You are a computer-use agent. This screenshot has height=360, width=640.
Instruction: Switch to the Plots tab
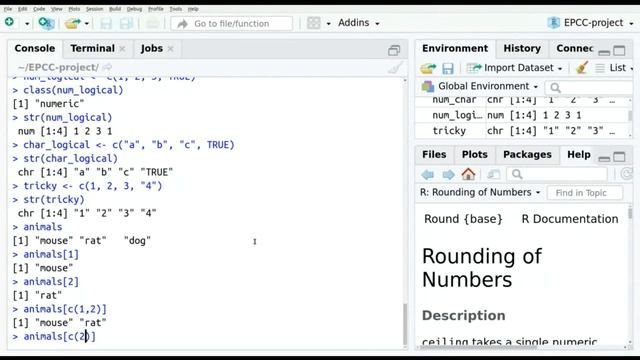click(x=475, y=154)
